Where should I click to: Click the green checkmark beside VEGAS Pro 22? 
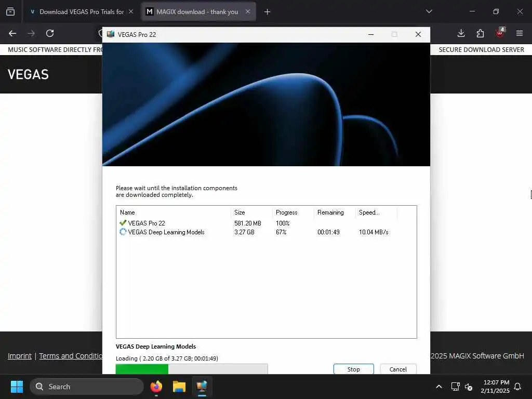coord(123,223)
